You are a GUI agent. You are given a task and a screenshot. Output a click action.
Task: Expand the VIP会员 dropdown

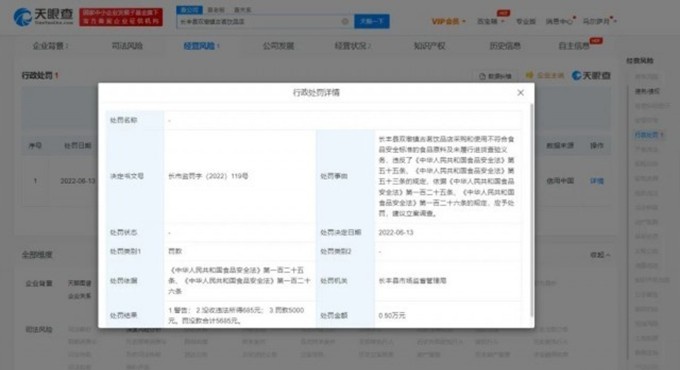coord(448,21)
